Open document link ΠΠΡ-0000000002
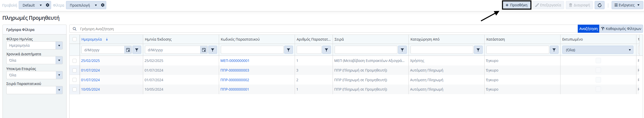Viewport: 644px width, 118px height. coord(235,80)
